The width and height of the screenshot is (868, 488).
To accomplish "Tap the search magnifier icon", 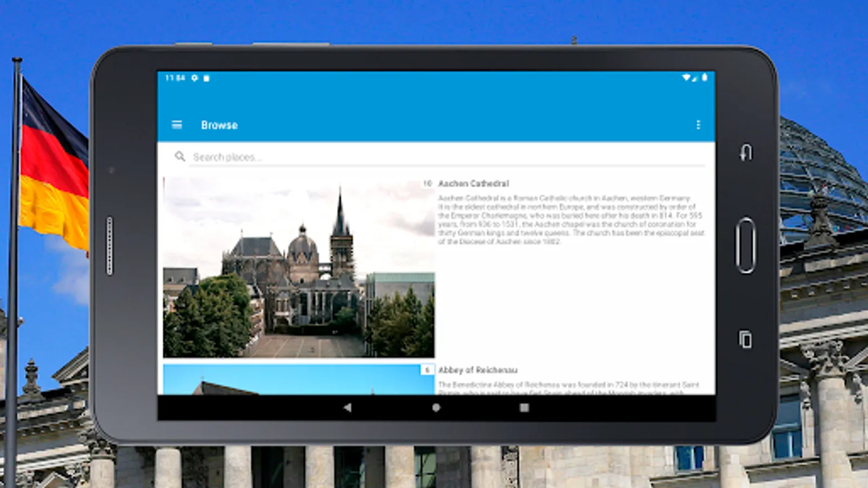I will pos(180,156).
